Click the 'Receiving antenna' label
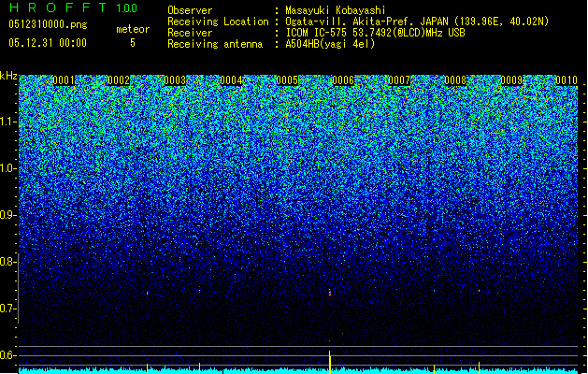Viewport: 588px width, 374px height. coord(215,44)
